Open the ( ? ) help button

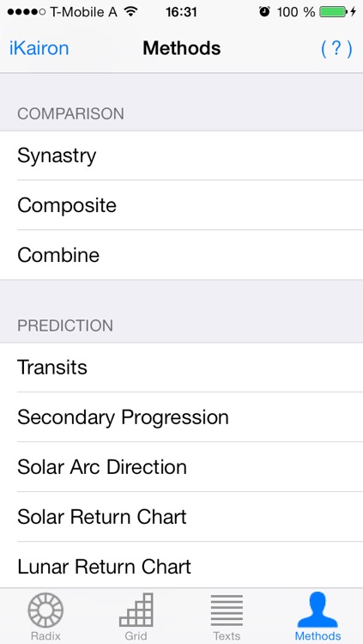click(x=336, y=49)
